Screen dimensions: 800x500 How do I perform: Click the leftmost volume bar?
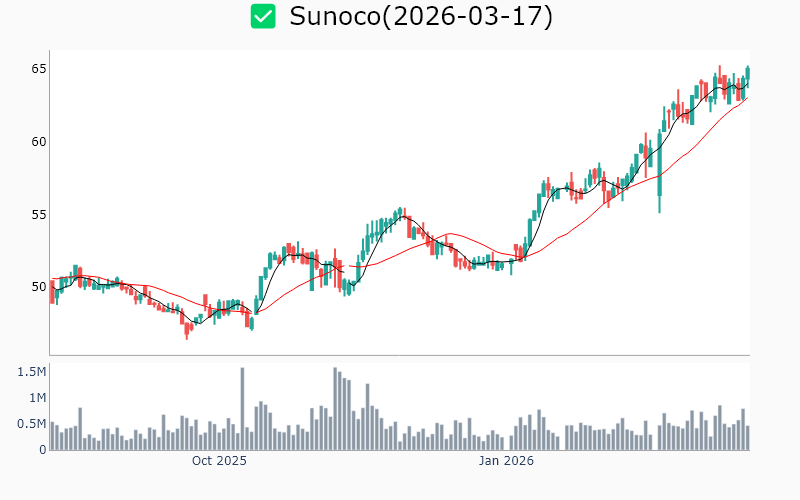pyautogui.click(x=52, y=437)
